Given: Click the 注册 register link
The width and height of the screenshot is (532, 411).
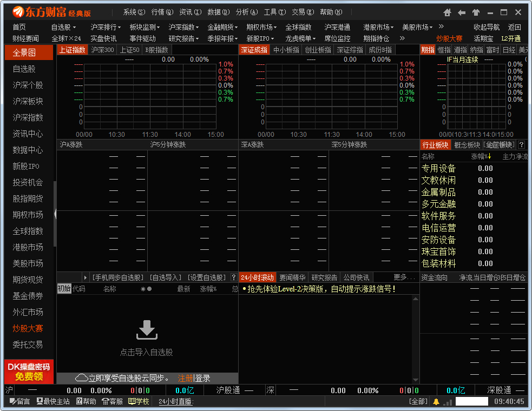Looking at the screenshot, I should (x=185, y=378).
